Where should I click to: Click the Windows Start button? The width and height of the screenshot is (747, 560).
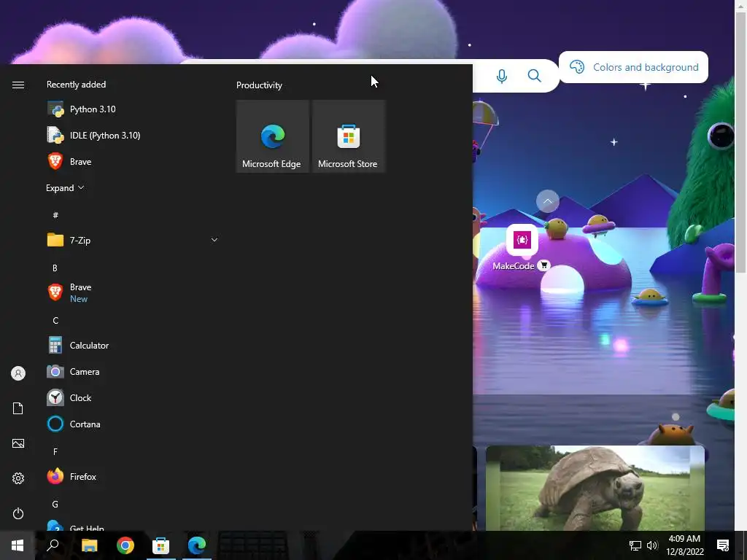tap(18, 545)
